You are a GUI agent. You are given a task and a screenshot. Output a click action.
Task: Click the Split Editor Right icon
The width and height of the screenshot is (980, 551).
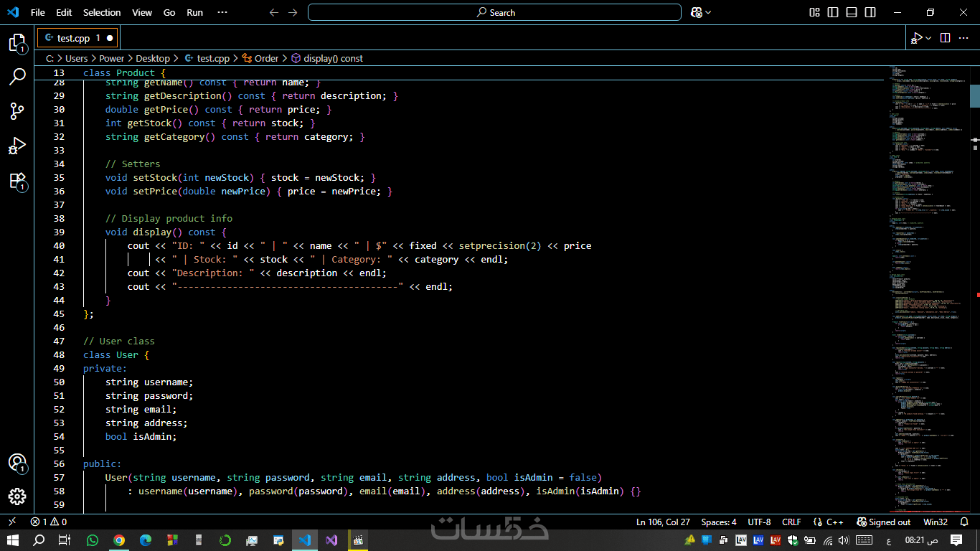pos(945,37)
